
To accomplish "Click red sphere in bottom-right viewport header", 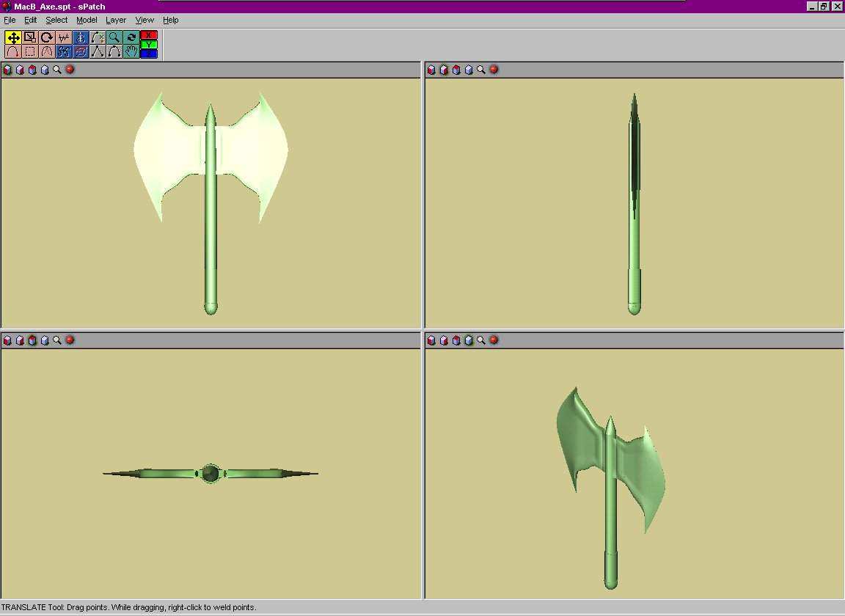I will pos(494,340).
